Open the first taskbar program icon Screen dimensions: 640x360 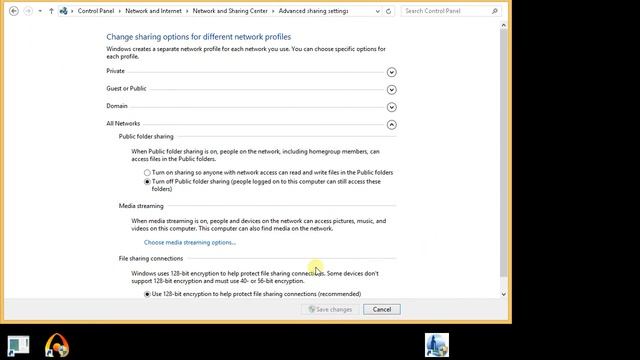click(x=18, y=345)
